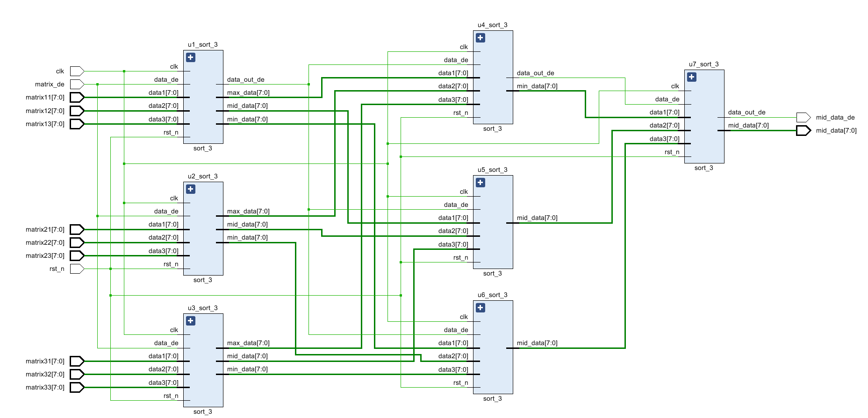Click data_de input pin on u3_sort_3
Screen dimensions: 868x418
coord(166,343)
